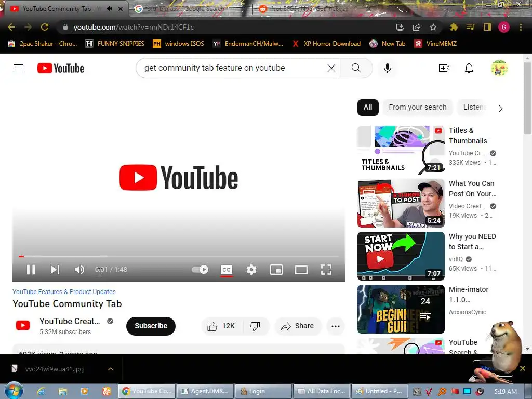532x399 pixels.
Task: Pause the YouTube video
Action: (31, 270)
